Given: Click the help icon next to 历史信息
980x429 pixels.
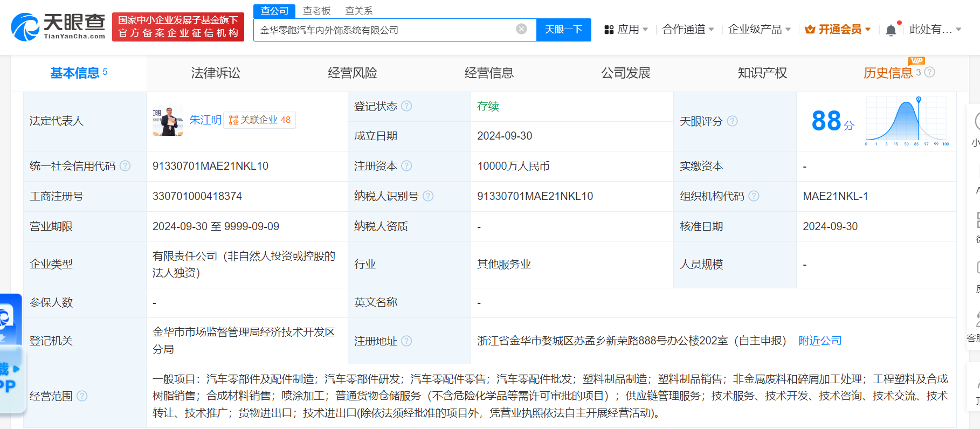Looking at the screenshot, I should tap(929, 72).
